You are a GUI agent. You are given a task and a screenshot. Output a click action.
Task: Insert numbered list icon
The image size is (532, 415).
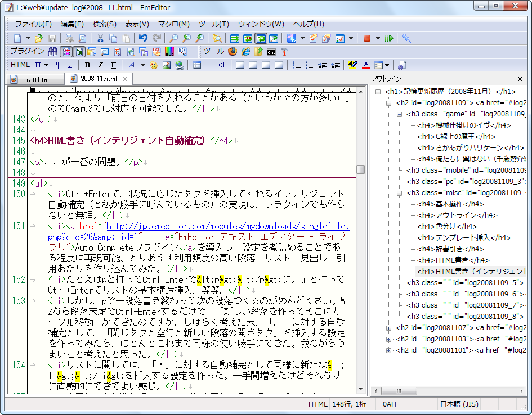coord(297,65)
